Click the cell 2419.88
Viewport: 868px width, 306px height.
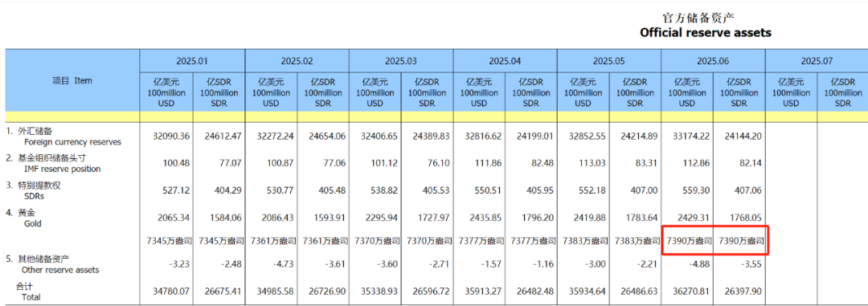click(589, 218)
